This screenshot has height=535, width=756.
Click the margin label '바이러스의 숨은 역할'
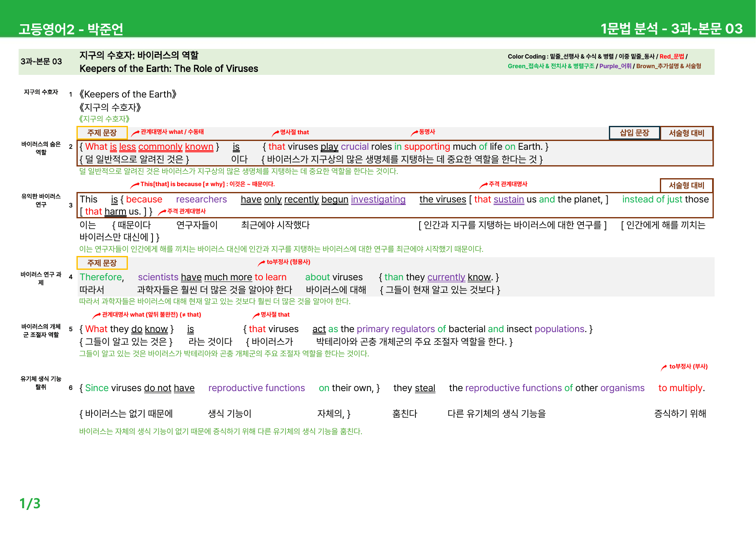41,148
